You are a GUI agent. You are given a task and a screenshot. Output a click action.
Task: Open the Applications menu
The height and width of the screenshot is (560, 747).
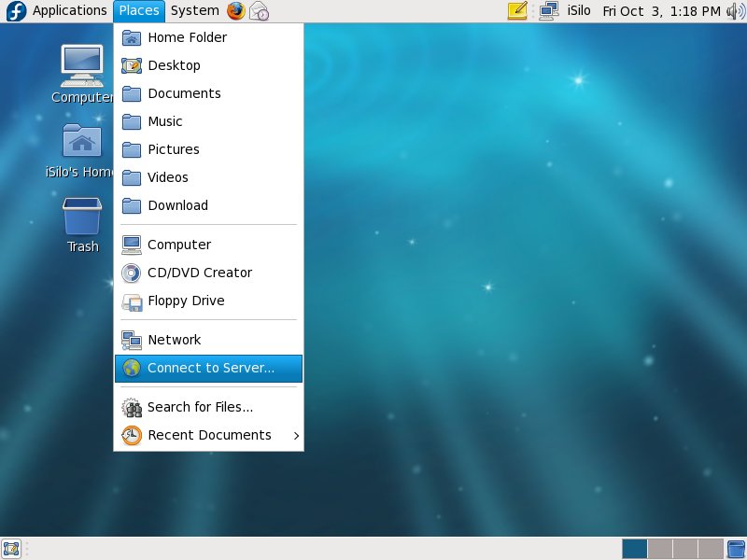tap(69, 11)
